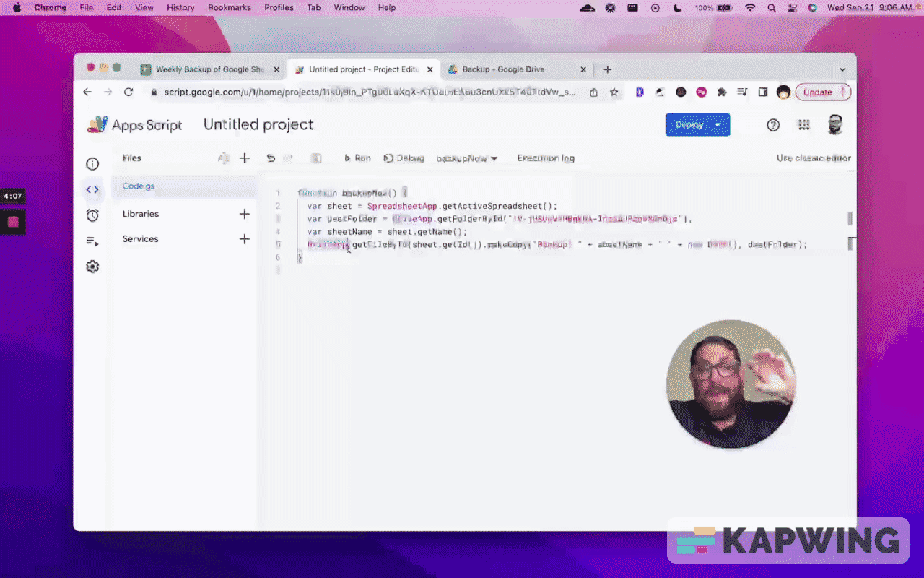924x578 pixels.
Task: Open the Chrome Extensions puzzle icon
Action: tap(721, 92)
